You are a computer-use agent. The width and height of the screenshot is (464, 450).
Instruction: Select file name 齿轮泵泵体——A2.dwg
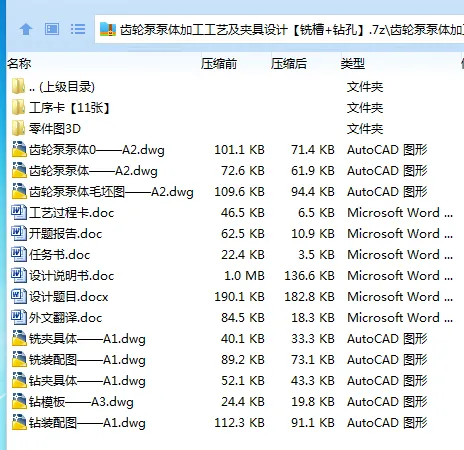point(93,171)
